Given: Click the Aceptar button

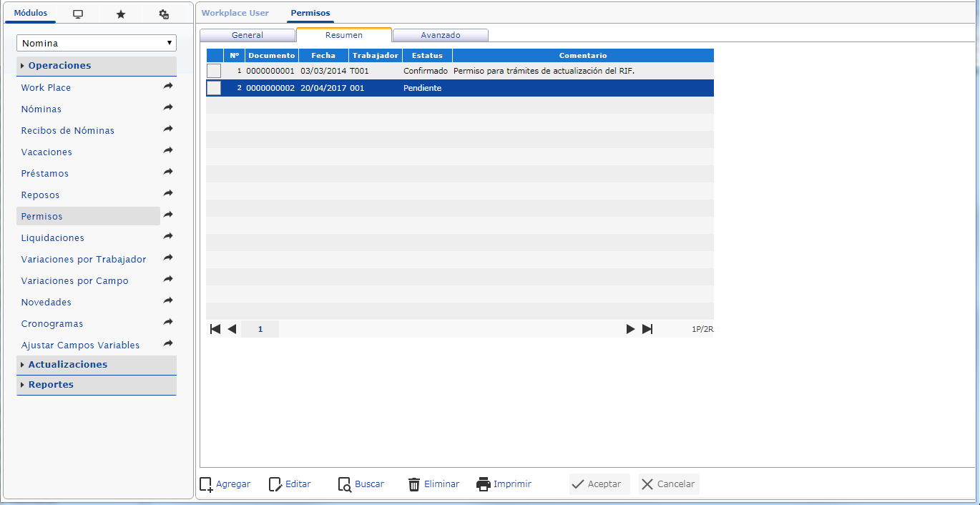Looking at the screenshot, I should point(599,484).
